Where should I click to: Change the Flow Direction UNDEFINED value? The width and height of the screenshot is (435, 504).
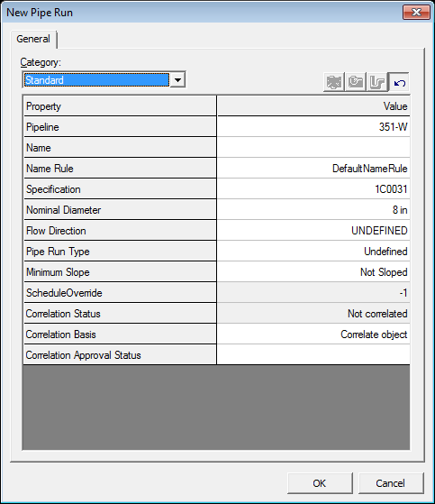click(313, 231)
